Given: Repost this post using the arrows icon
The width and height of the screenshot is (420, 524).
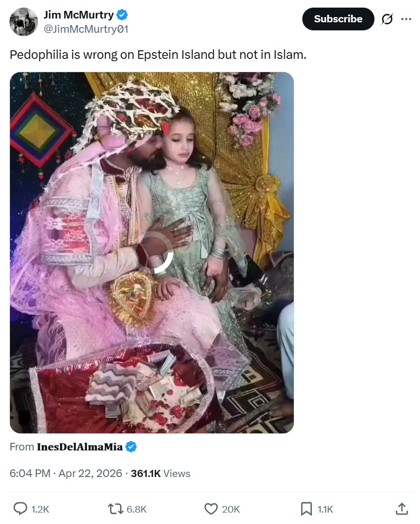Looking at the screenshot, I should click(x=115, y=509).
